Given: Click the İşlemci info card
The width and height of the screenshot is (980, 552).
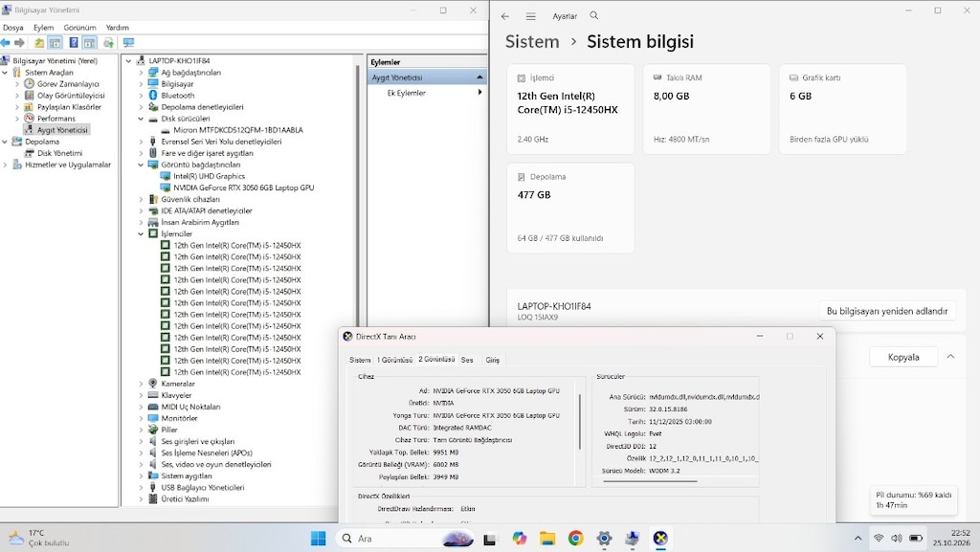Looking at the screenshot, I should tap(570, 109).
